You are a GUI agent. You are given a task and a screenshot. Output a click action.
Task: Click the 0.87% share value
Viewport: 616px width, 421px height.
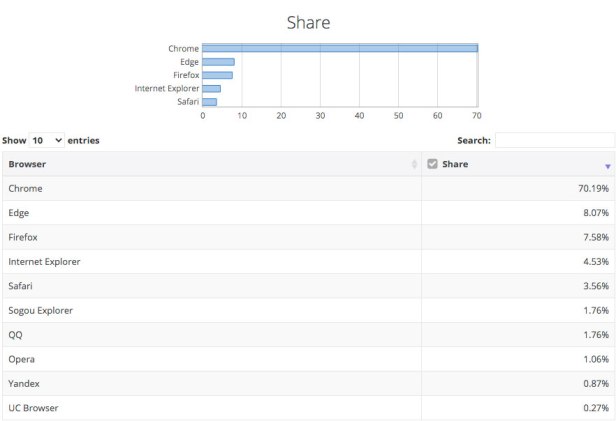pyautogui.click(x=596, y=383)
